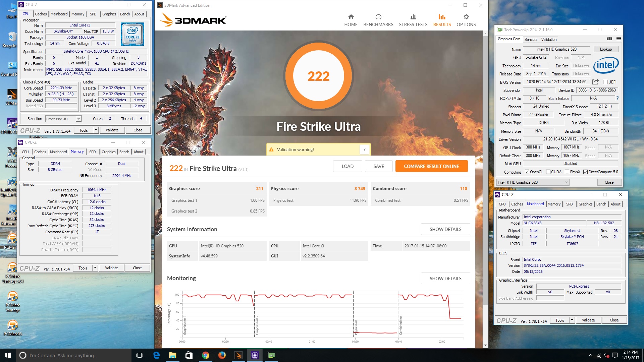Click Intel Core i3 logo in CPU-Z

(x=132, y=34)
